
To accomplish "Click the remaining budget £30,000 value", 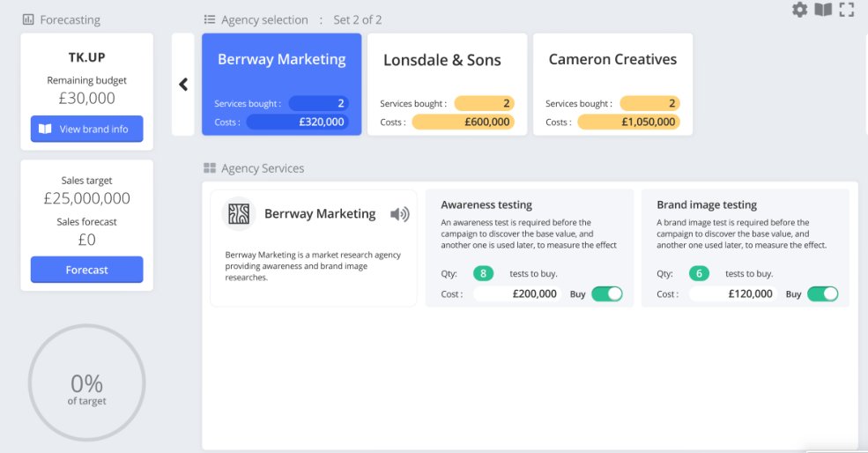I will click(x=87, y=98).
